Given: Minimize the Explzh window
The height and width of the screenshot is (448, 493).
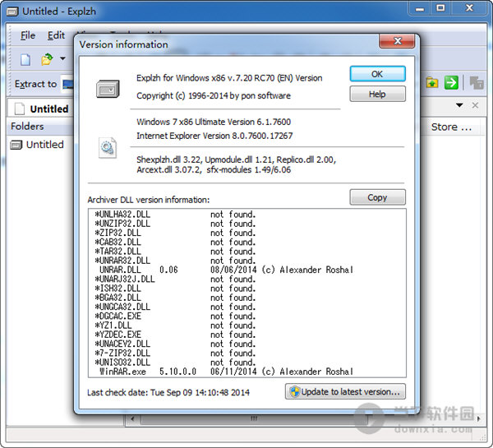Looking at the screenshot, I should coord(419,8).
